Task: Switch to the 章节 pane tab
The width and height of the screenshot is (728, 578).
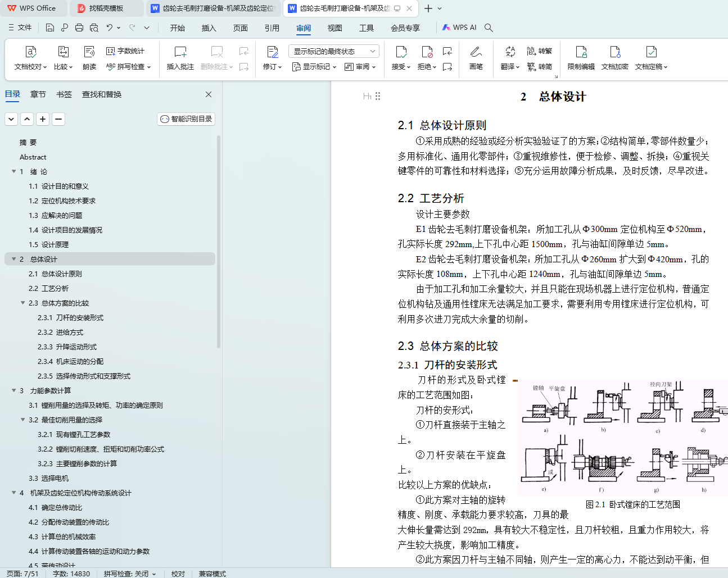Action: point(38,94)
